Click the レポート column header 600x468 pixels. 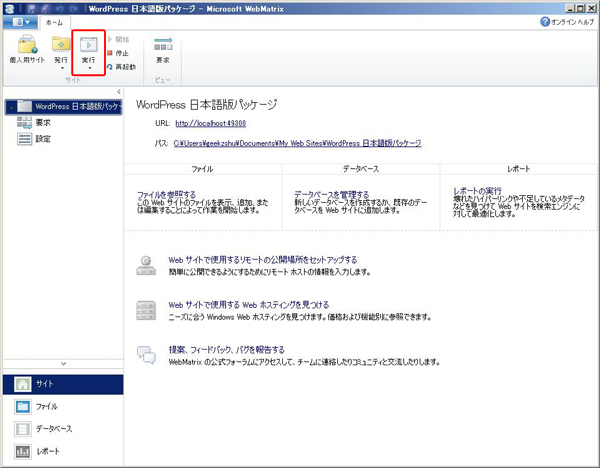[x=518, y=169]
